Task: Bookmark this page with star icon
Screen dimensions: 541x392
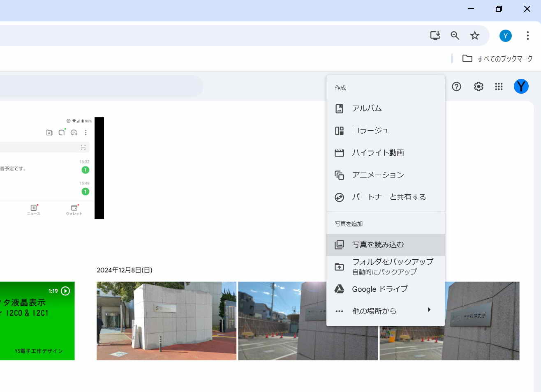Action: coord(475,36)
